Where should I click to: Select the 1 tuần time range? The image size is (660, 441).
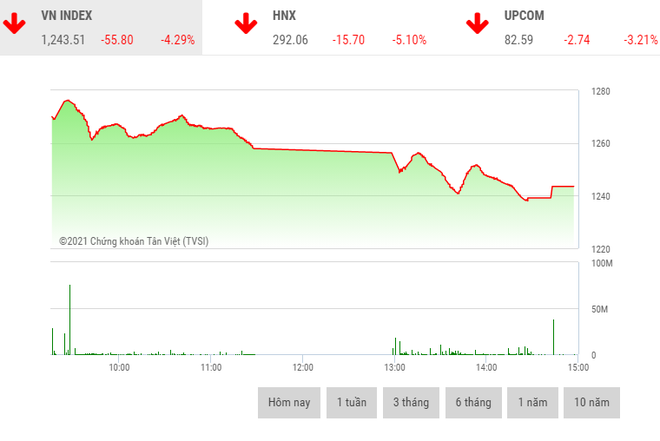[351, 402]
